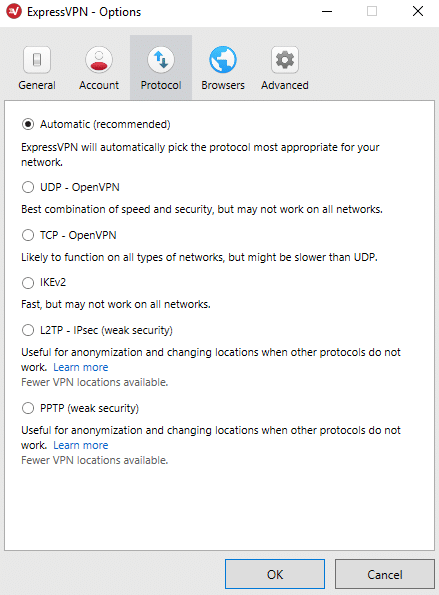
Task: Open the Browsers globe icon
Action: pyautogui.click(x=223, y=60)
